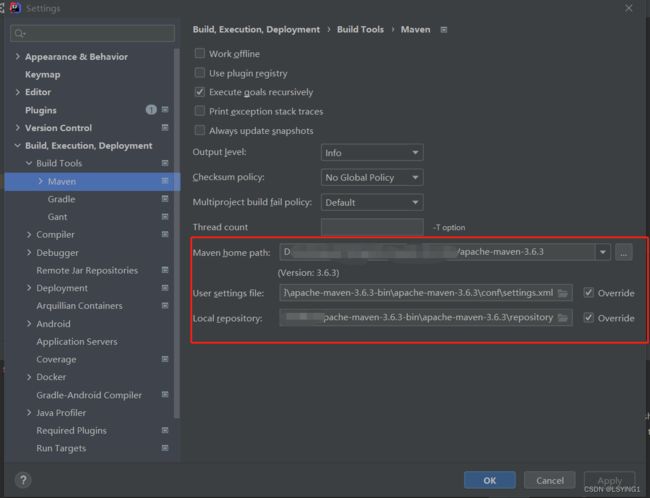Click the Plugins update badge

point(151,109)
